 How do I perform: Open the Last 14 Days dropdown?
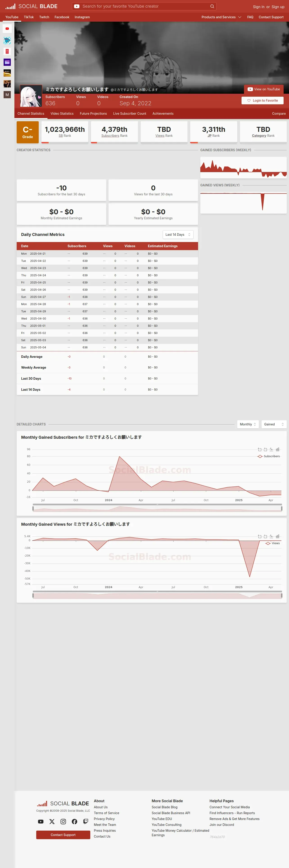[x=178, y=235]
